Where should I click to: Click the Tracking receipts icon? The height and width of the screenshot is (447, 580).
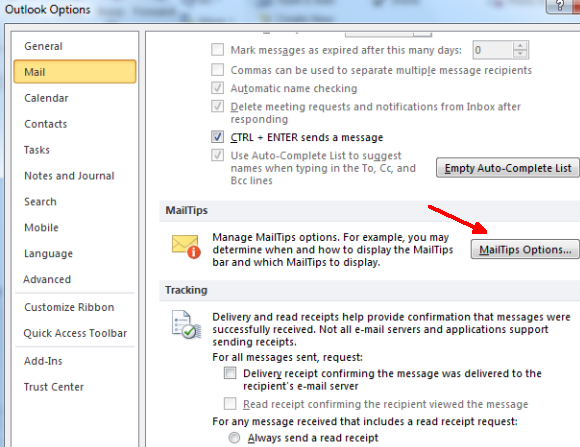(186, 325)
